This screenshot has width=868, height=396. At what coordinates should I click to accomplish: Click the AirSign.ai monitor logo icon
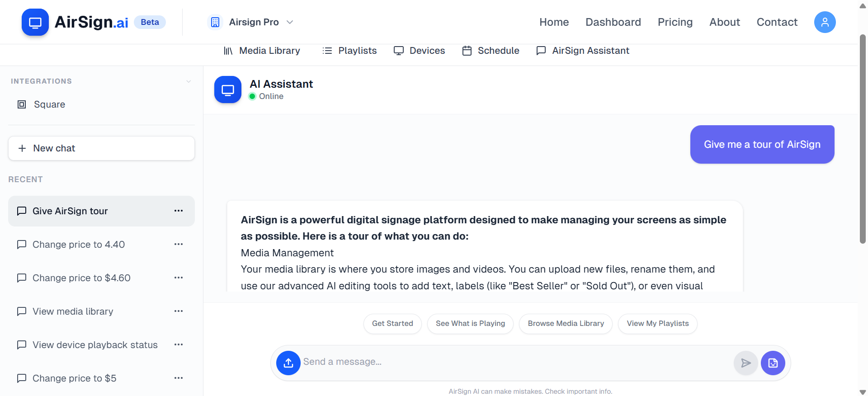(35, 22)
